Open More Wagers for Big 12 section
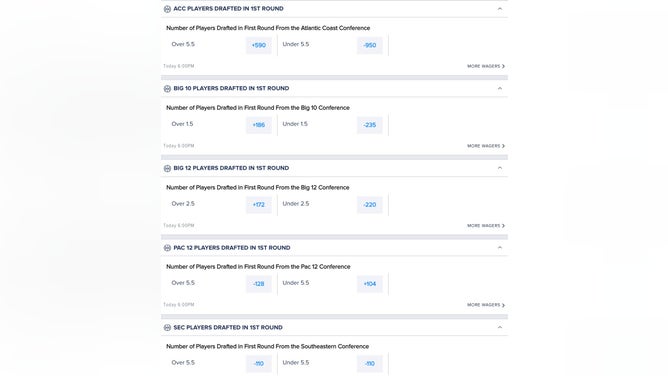This screenshot has width=668, height=376. click(486, 225)
